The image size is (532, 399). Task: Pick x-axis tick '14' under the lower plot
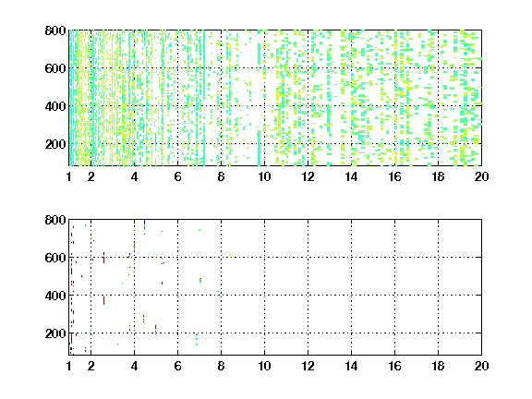pos(351,366)
